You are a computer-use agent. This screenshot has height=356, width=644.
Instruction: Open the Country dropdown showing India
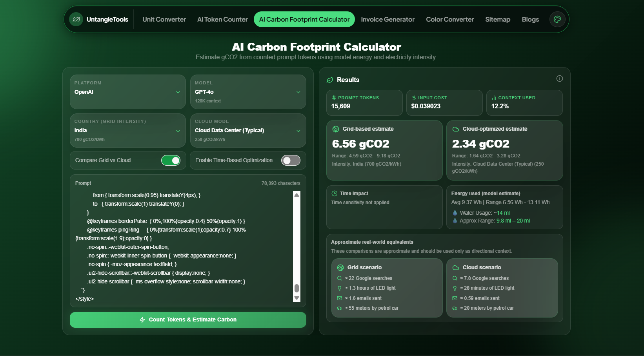tap(128, 130)
